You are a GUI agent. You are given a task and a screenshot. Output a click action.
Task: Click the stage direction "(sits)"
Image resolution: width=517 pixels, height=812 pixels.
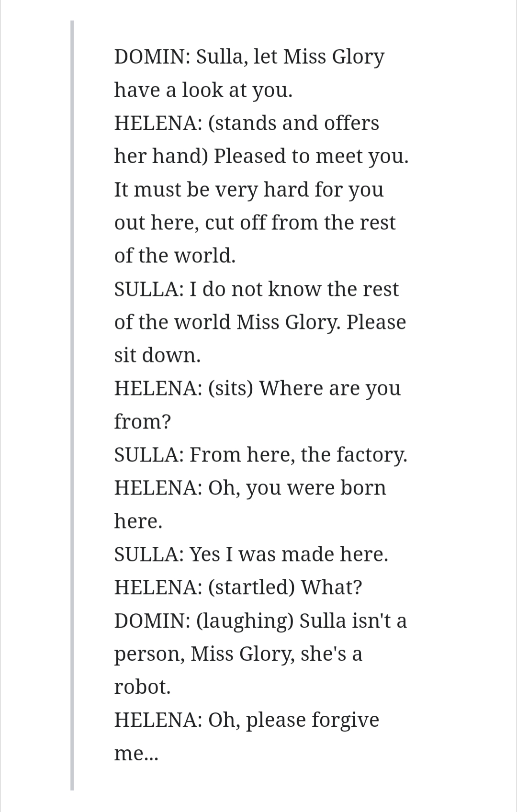pyautogui.click(x=230, y=388)
